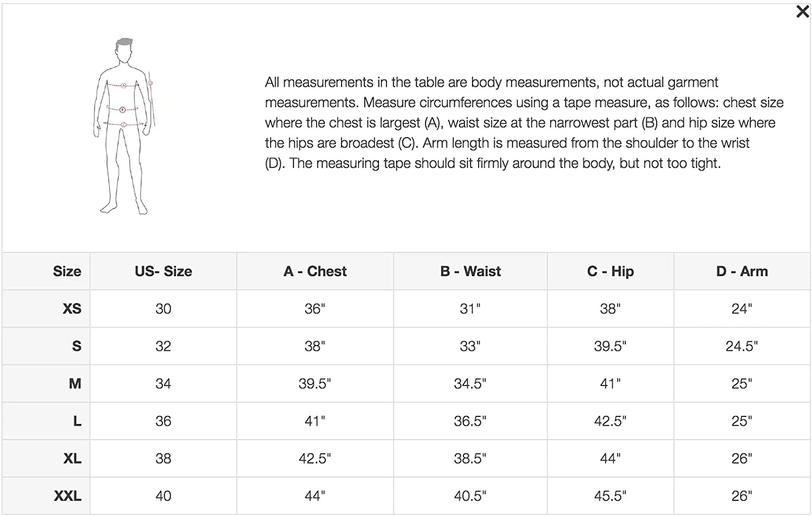Close the size chart popup
This screenshot has height=516, width=812.
pos(802,11)
